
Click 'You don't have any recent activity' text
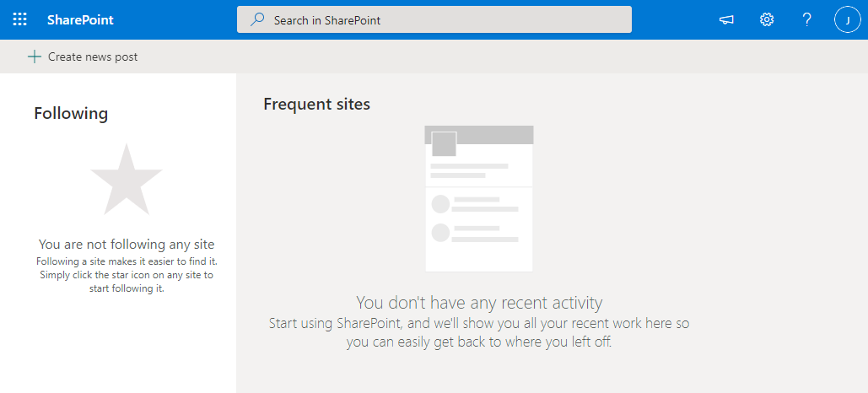coord(479,303)
